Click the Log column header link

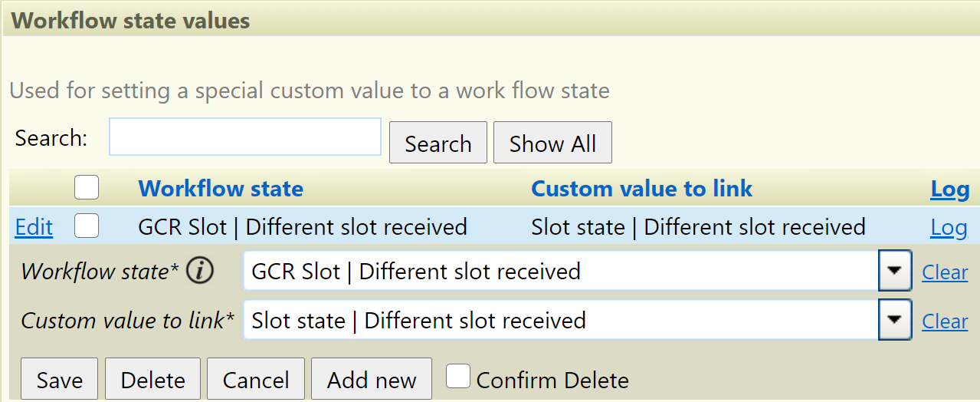[950, 189]
